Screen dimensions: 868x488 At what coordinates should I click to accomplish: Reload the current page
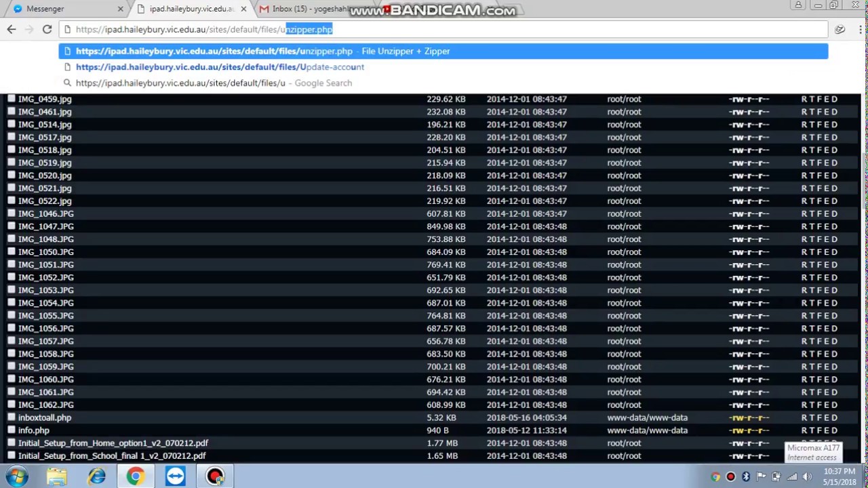(x=47, y=29)
